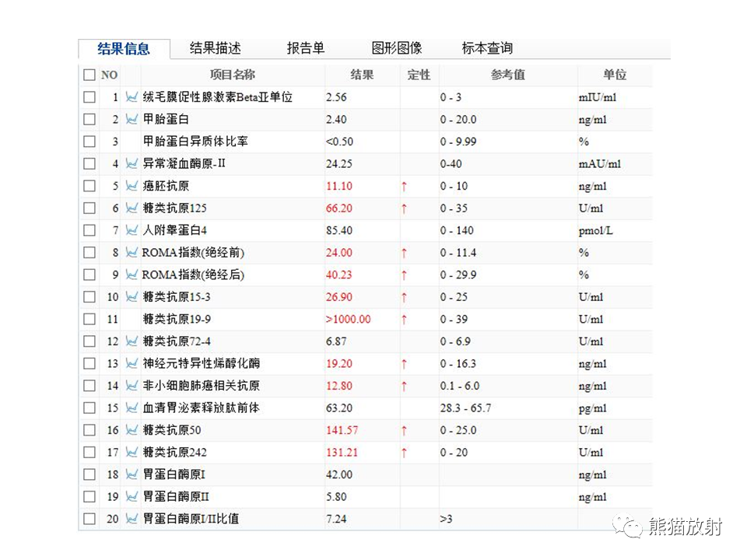Viewport: 747px width, 560px height.
Task: Open trend chart icon for 绒毛膜促性腺激素Beta亚单位
Action: (x=132, y=97)
